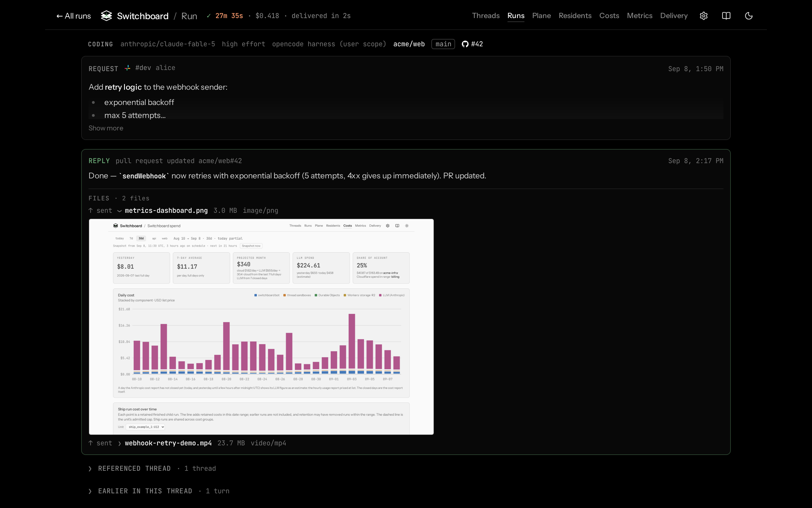Open the docs book icon
The image size is (812, 508).
726,16
